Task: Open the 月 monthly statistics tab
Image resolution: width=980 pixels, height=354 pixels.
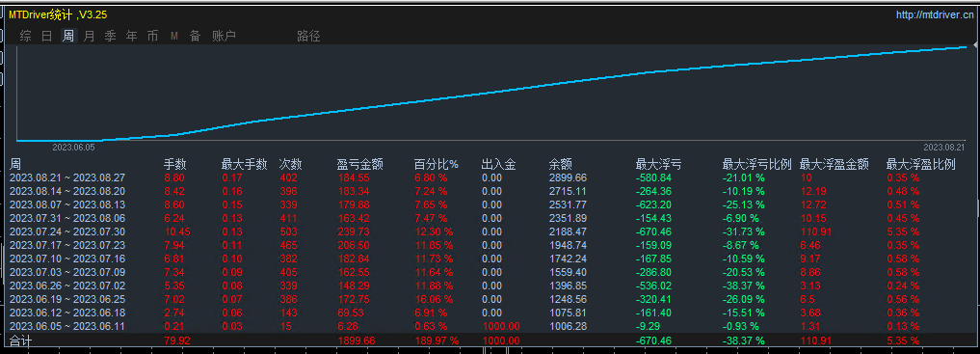Action: (x=90, y=37)
